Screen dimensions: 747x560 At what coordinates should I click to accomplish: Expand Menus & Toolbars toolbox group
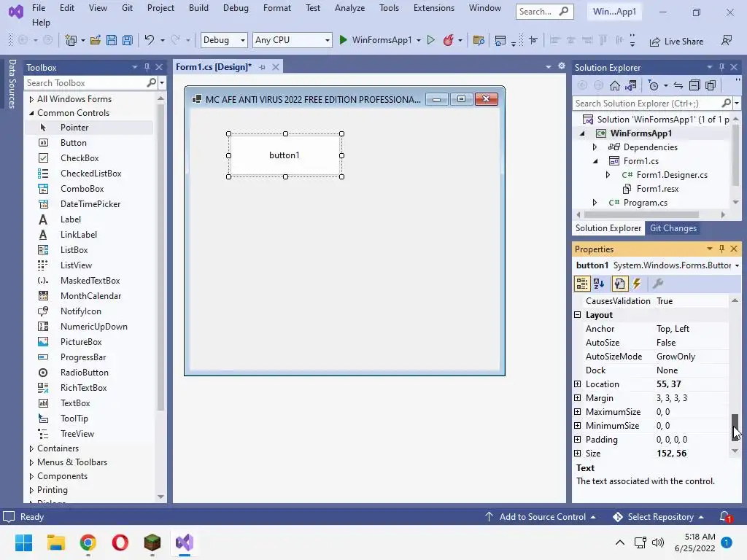tap(31, 462)
